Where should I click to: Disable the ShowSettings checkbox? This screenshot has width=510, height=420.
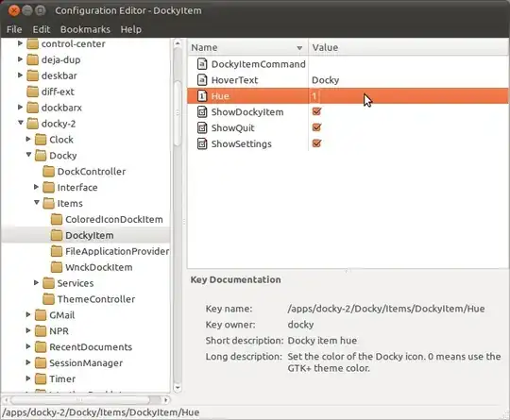[316, 143]
